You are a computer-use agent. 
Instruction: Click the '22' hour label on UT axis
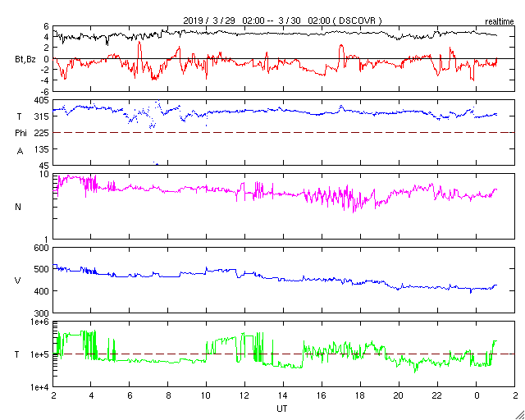437,396
